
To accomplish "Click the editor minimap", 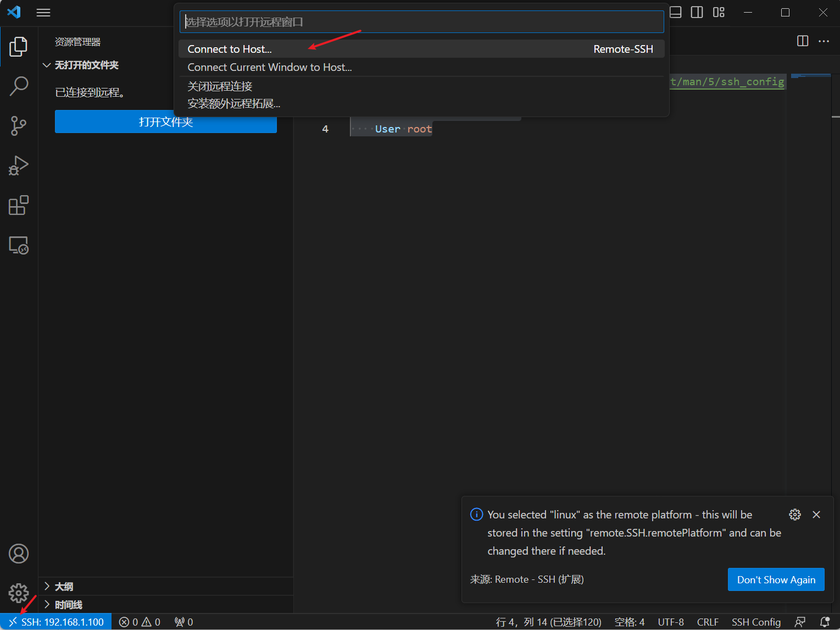I will [811, 77].
